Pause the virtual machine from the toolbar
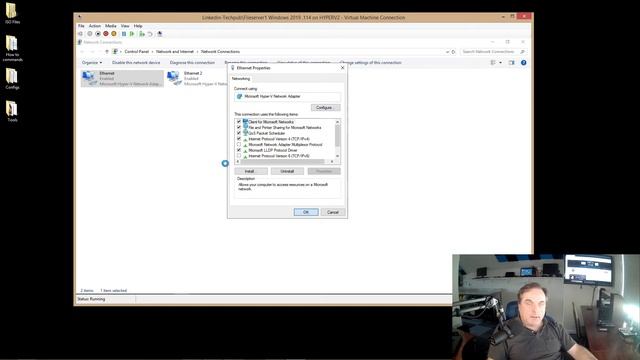 (124, 34)
